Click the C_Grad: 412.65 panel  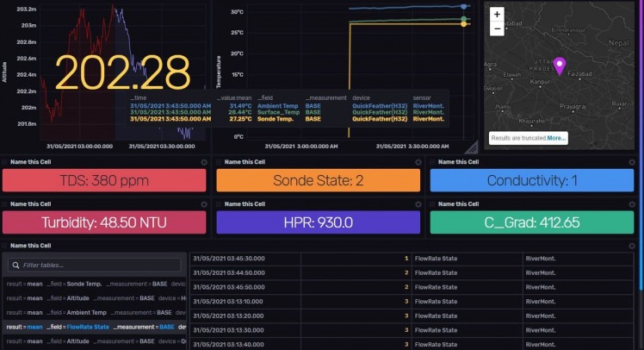click(532, 222)
